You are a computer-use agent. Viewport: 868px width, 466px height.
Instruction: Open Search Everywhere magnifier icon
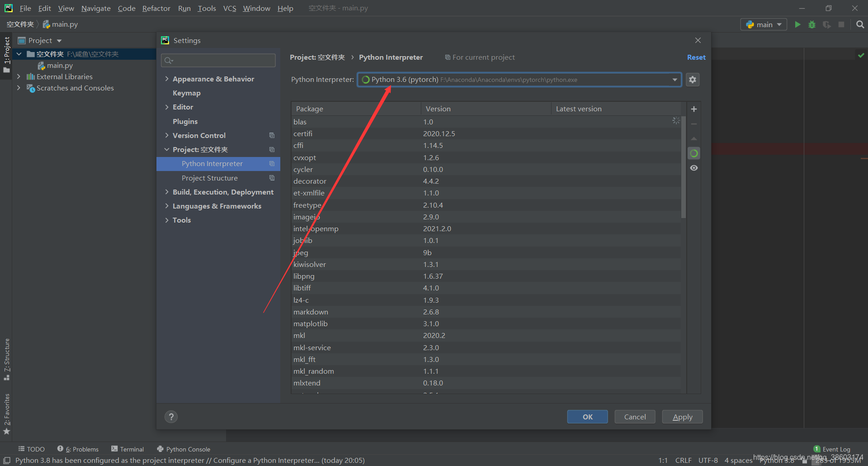tap(860, 24)
